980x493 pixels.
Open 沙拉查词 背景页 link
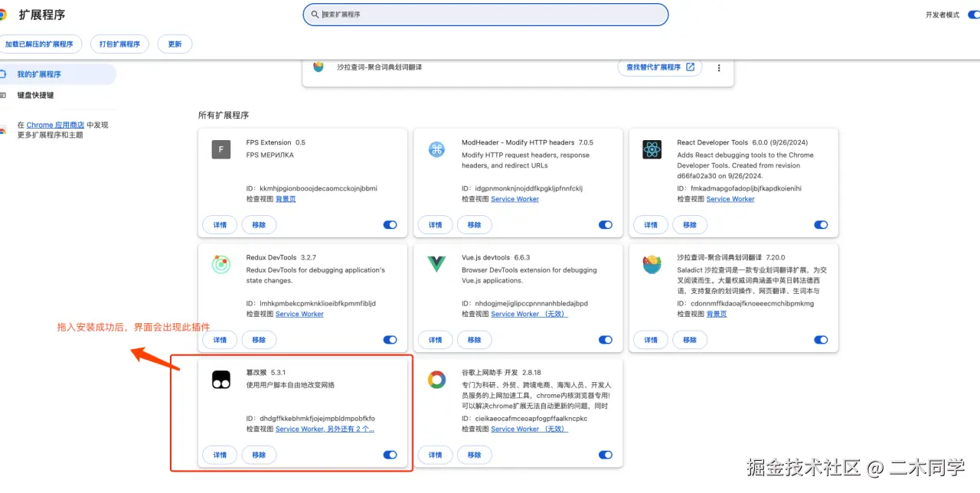[x=717, y=314]
